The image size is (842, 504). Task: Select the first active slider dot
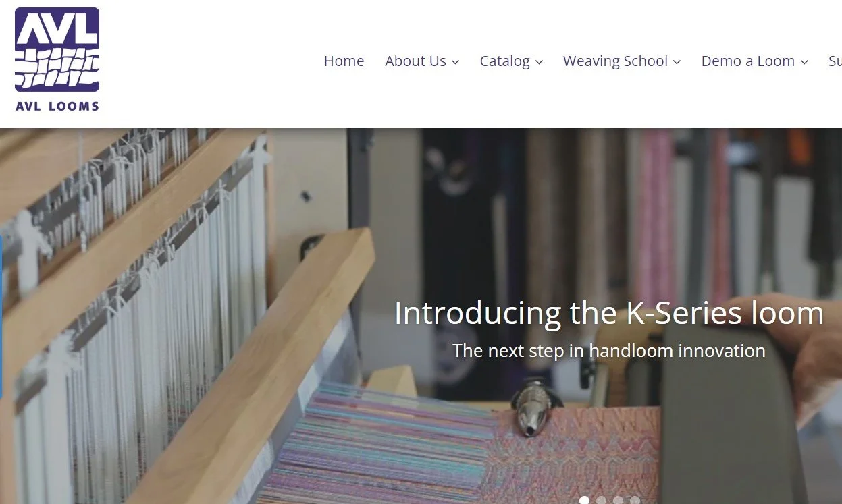(x=584, y=500)
